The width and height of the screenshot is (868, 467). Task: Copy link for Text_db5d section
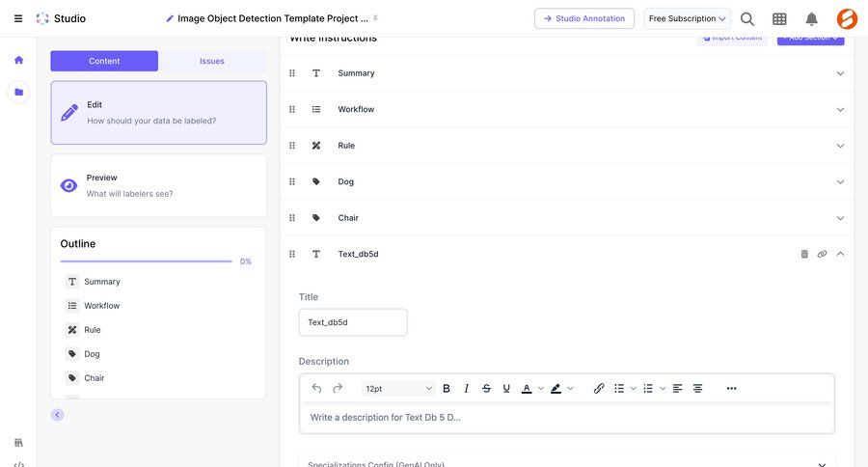(822, 254)
